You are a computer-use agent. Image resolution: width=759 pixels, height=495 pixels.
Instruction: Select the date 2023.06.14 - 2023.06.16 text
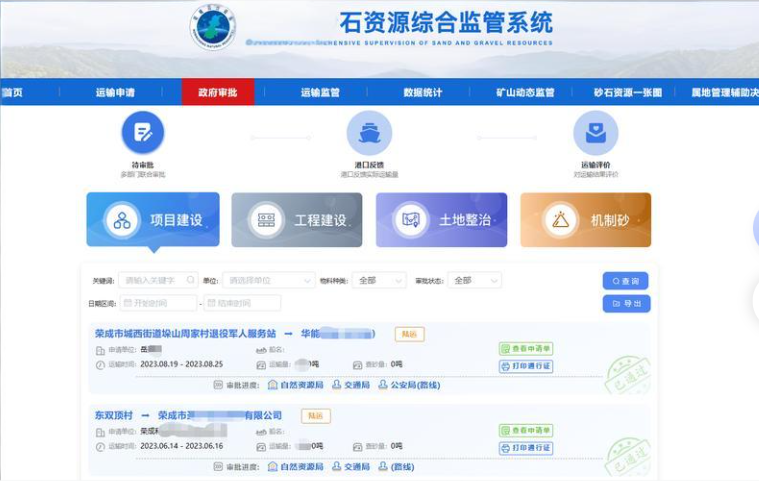182,446
